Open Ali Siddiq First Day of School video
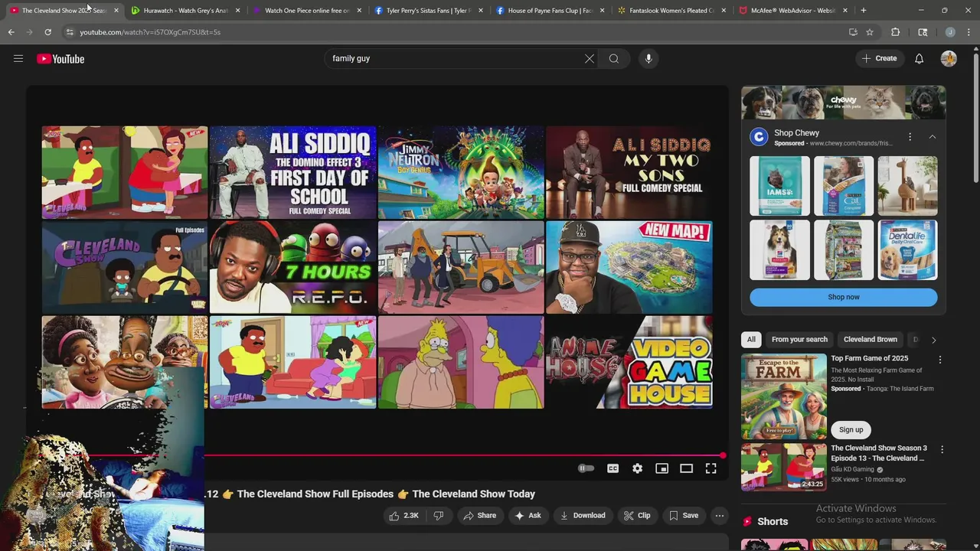Viewport: 980px width, 551px height. 293,172
